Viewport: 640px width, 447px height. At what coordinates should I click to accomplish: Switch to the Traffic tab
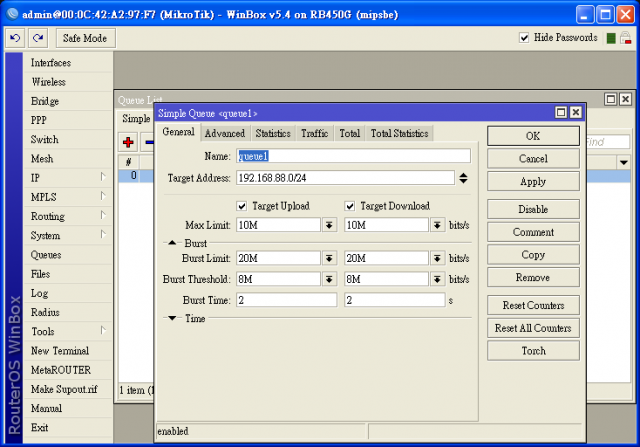[314, 133]
